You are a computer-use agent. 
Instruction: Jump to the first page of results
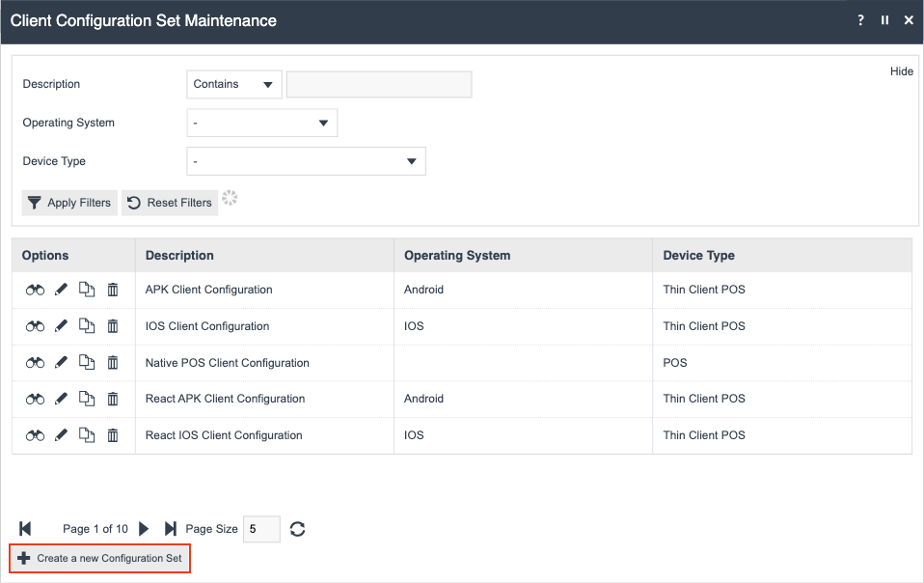tap(25, 529)
